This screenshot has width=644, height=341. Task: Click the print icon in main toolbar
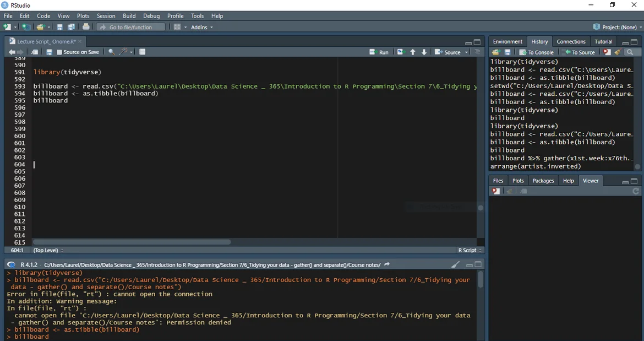tap(86, 27)
